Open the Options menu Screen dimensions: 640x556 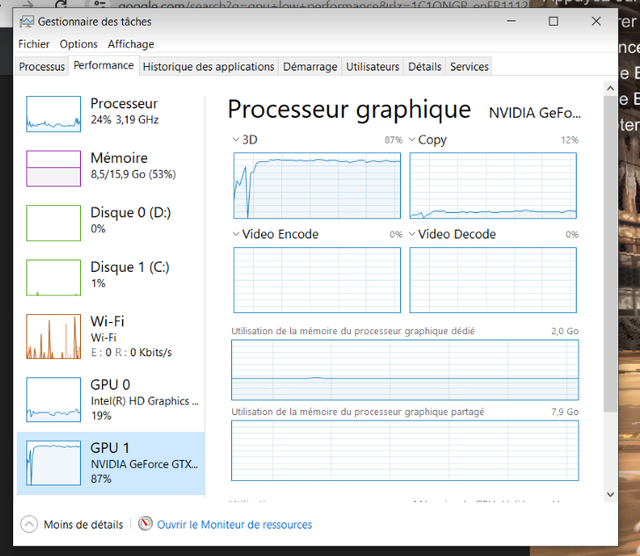[x=78, y=44]
